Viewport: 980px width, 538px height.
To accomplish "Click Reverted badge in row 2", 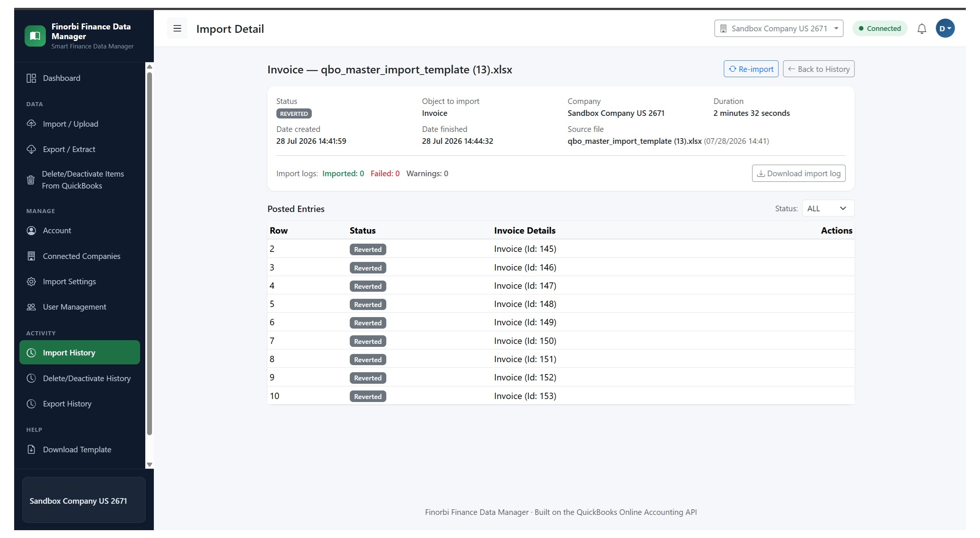I will point(368,250).
